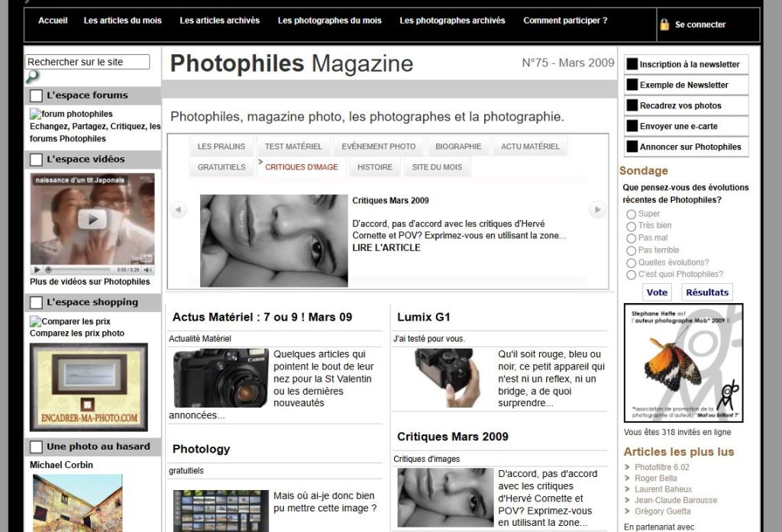Image resolution: width=782 pixels, height=532 pixels.
Task: Select C'est quoi Photophiles? poll option
Action: tap(631, 275)
